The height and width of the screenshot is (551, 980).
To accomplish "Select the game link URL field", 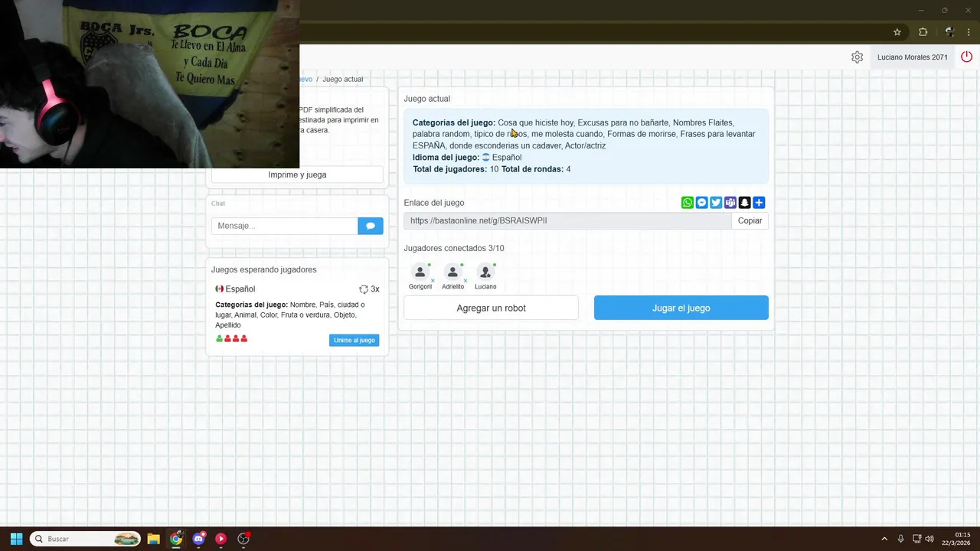I will coord(567,220).
